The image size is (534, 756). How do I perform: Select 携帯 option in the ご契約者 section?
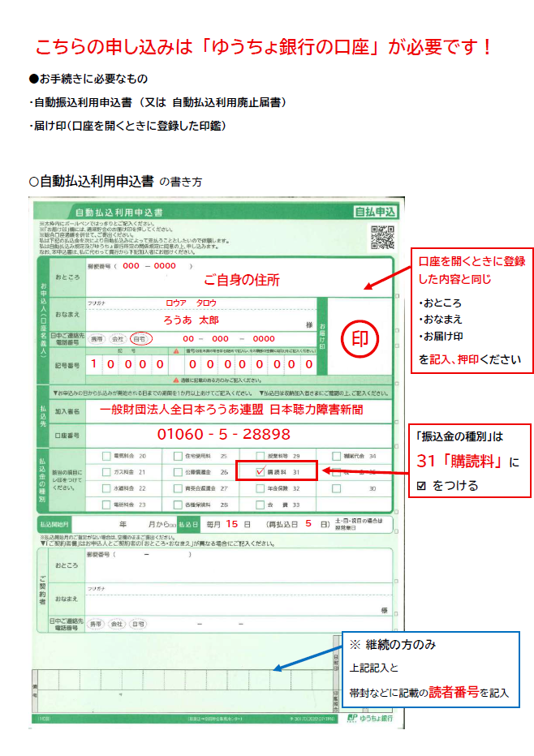[x=96, y=624]
